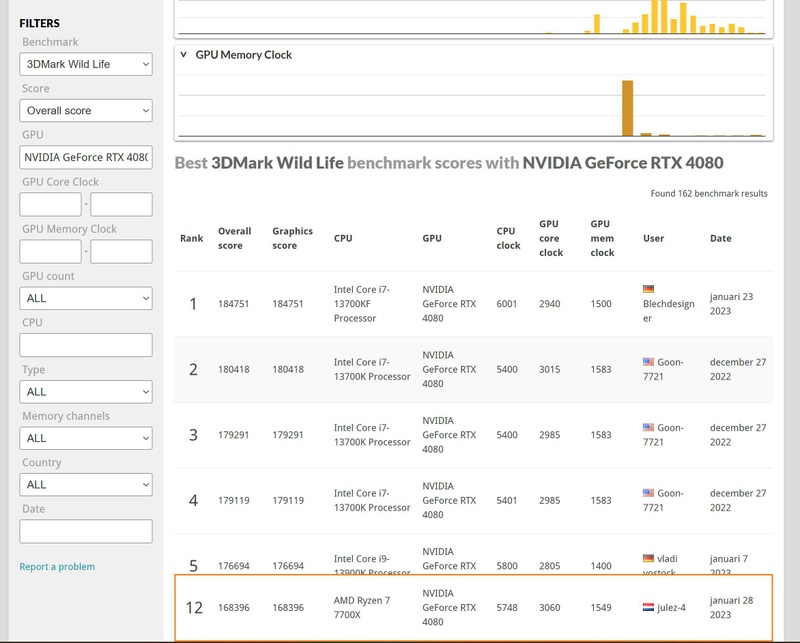Click the tall bar in GPU Memory Clock chart
Image resolution: width=800 pixels, height=643 pixels.
click(628, 108)
